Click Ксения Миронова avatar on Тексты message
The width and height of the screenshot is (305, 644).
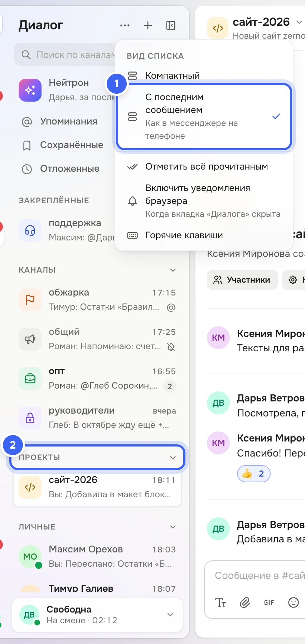(x=218, y=338)
